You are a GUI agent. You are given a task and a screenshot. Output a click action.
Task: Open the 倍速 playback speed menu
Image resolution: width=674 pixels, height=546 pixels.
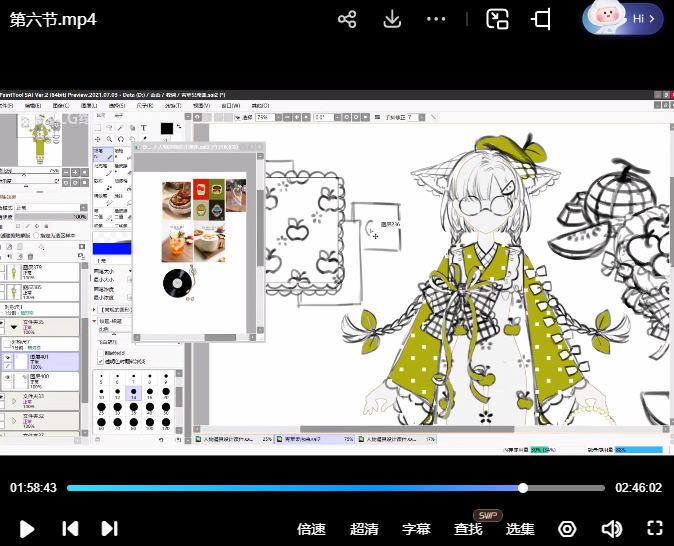tap(311, 529)
